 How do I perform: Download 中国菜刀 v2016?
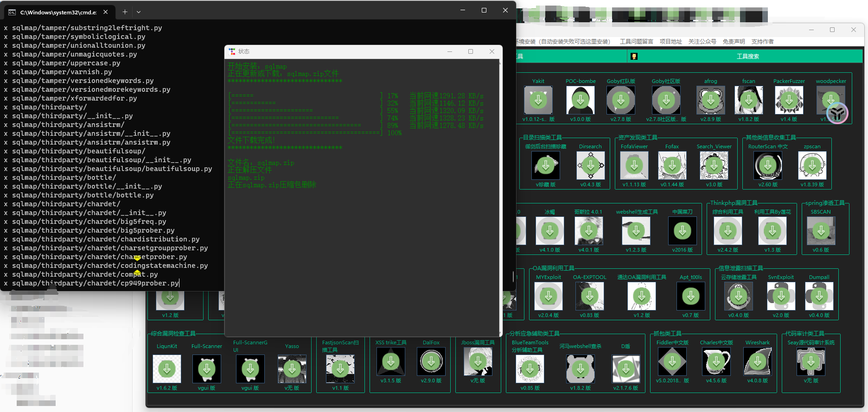coord(683,231)
